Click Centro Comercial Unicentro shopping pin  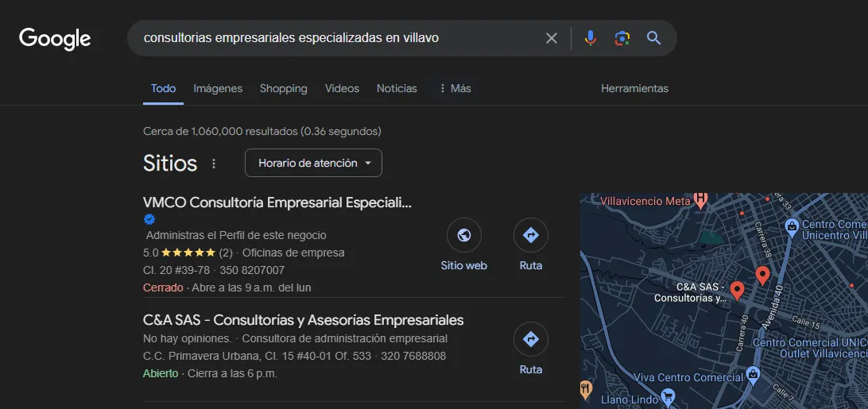(792, 226)
